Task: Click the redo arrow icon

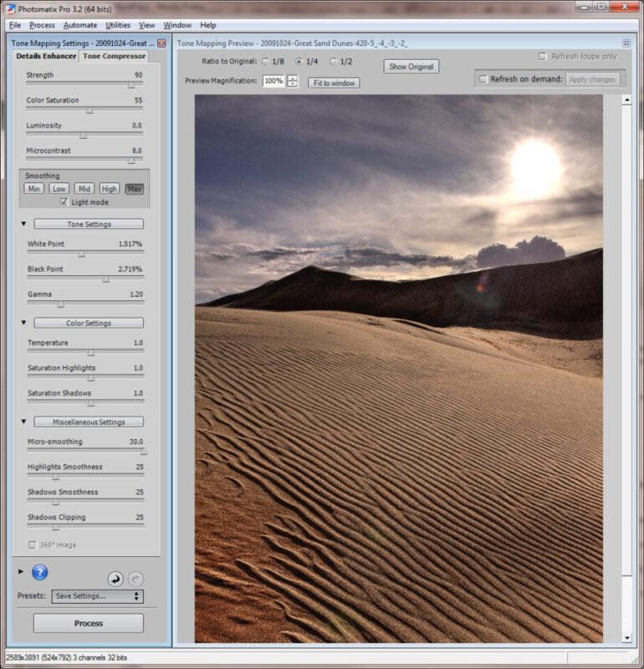Action: tap(135, 579)
